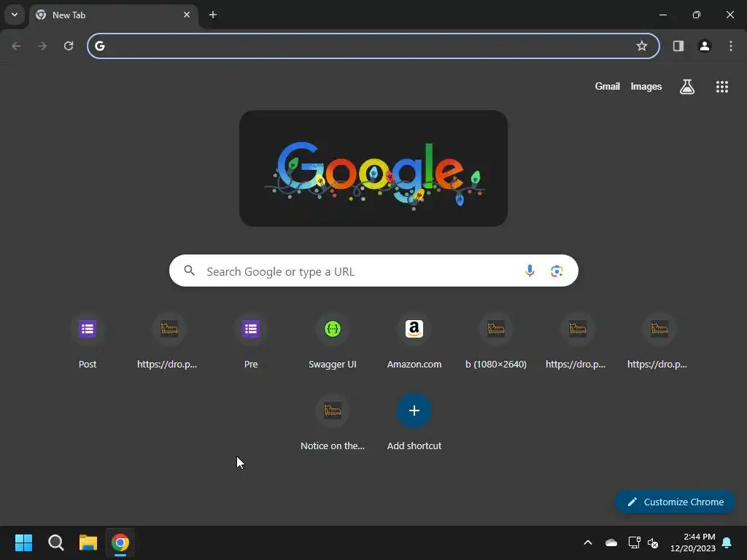The width and height of the screenshot is (747, 560).
Task: Click the magnifier icon in search box
Action: click(x=190, y=271)
